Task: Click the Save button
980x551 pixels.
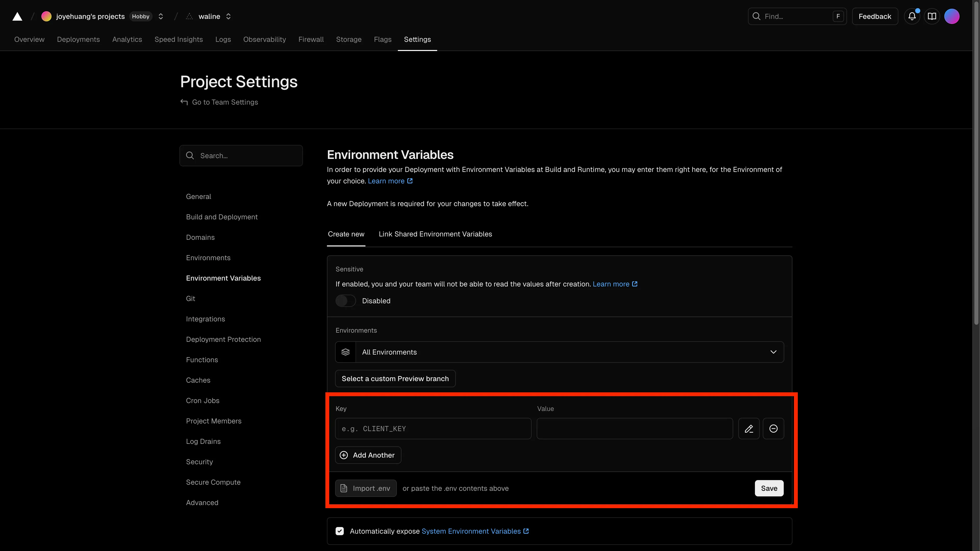Action: tap(769, 488)
